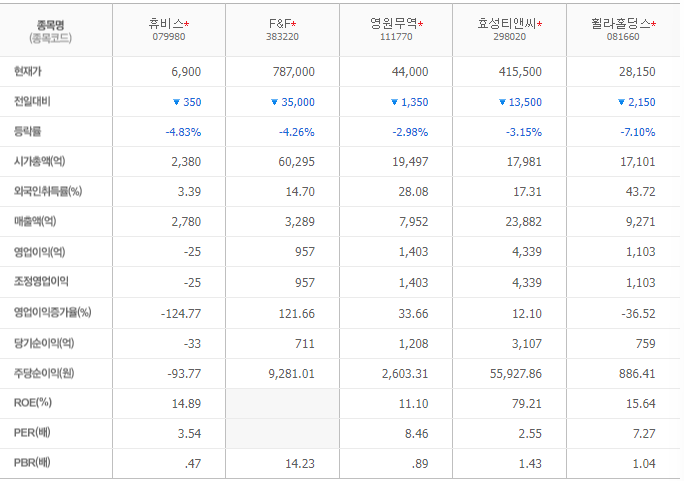Select the EPS value 9,281.01
684x481 pixels.
click(291, 374)
